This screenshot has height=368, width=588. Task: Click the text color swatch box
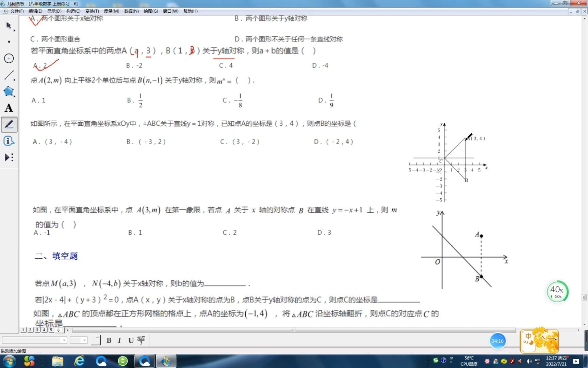[96, 340]
